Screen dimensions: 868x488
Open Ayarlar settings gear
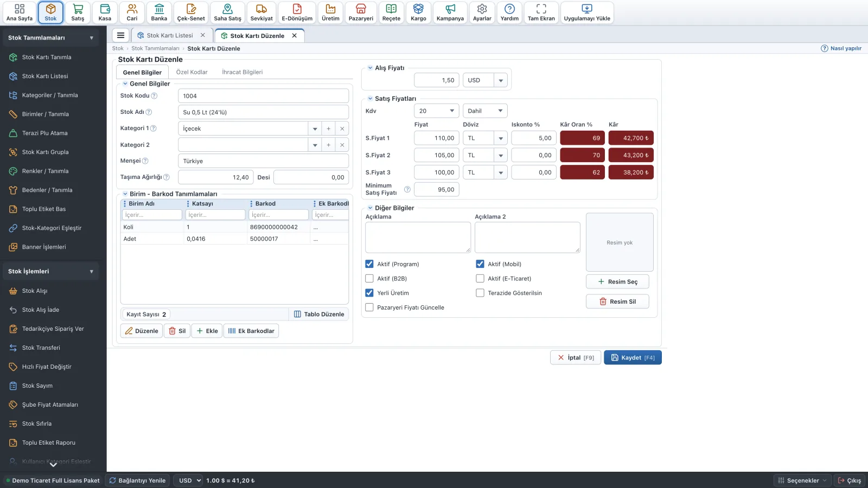click(x=482, y=12)
